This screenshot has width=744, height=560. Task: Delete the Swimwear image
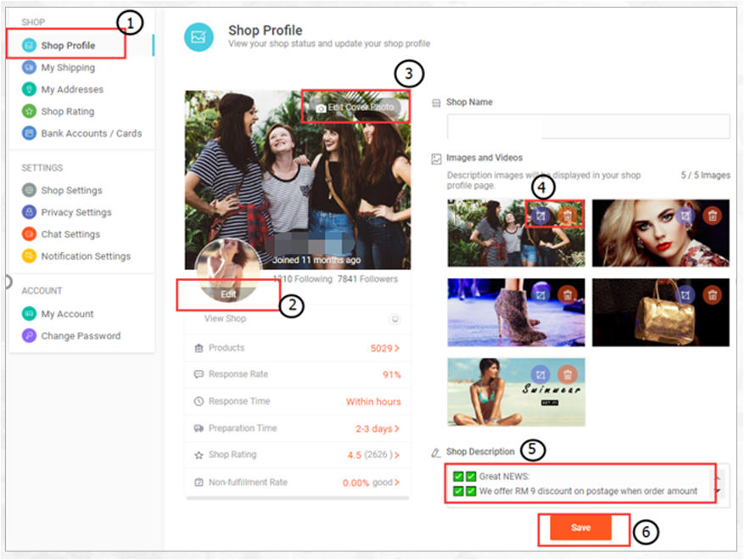(x=567, y=375)
